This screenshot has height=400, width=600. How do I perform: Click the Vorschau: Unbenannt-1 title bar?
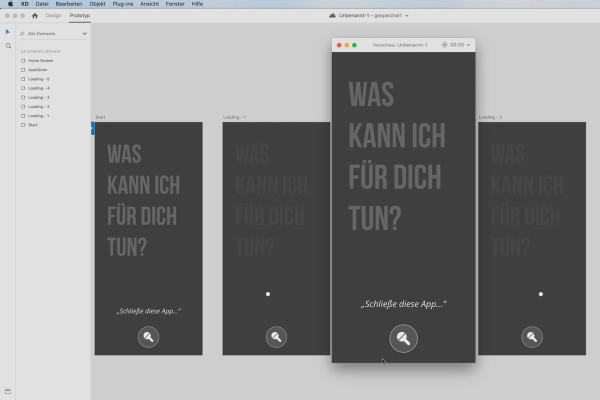pyautogui.click(x=400, y=45)
